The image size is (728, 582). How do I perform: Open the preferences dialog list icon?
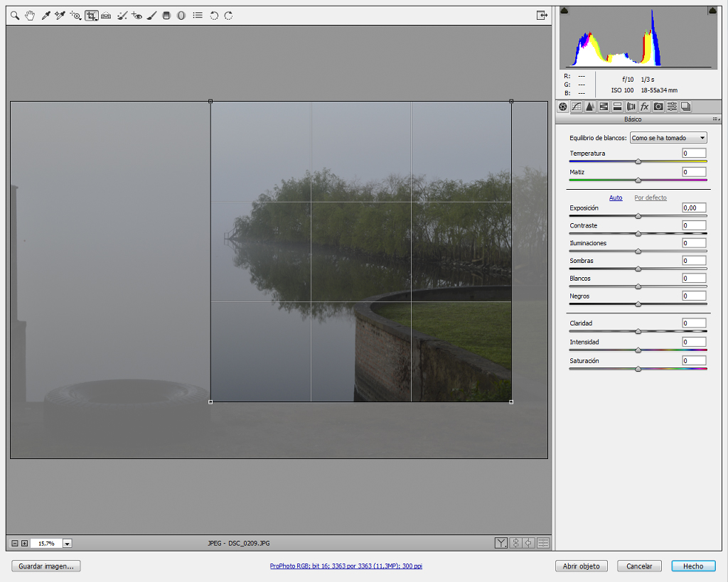click(198, 16)
